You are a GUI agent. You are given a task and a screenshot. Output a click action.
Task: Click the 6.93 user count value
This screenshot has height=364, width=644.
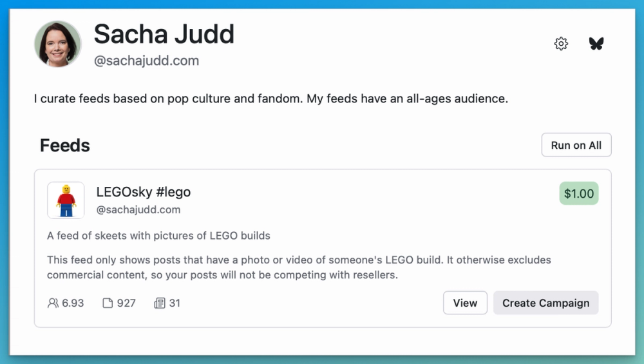click(x=73, y=303)
